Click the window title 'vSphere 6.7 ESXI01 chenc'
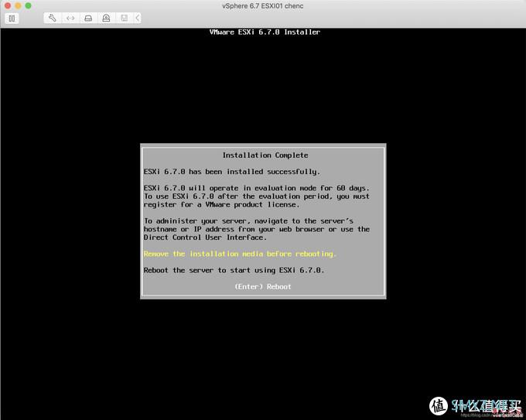526x420 pixels. click(x=263, y=5)
